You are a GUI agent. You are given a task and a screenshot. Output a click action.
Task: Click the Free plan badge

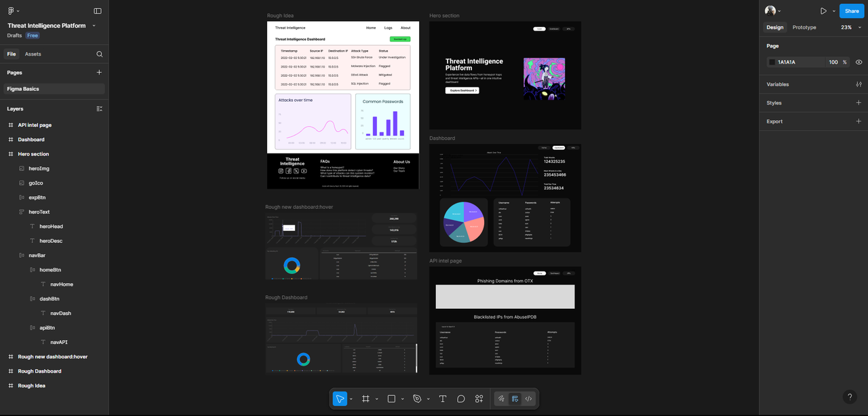[x=33, y=35]
